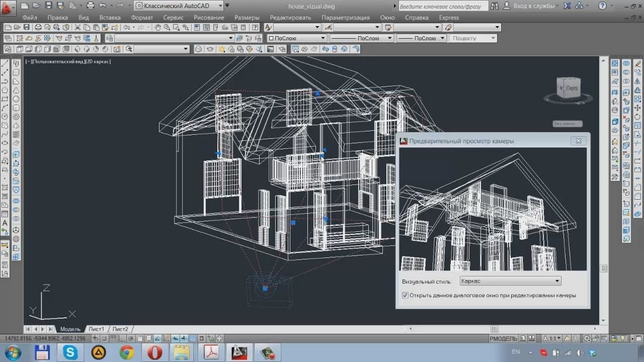Click the ViewCube Перед face
The width and height of the screenshot is (644, 362).
coord(569,87)
